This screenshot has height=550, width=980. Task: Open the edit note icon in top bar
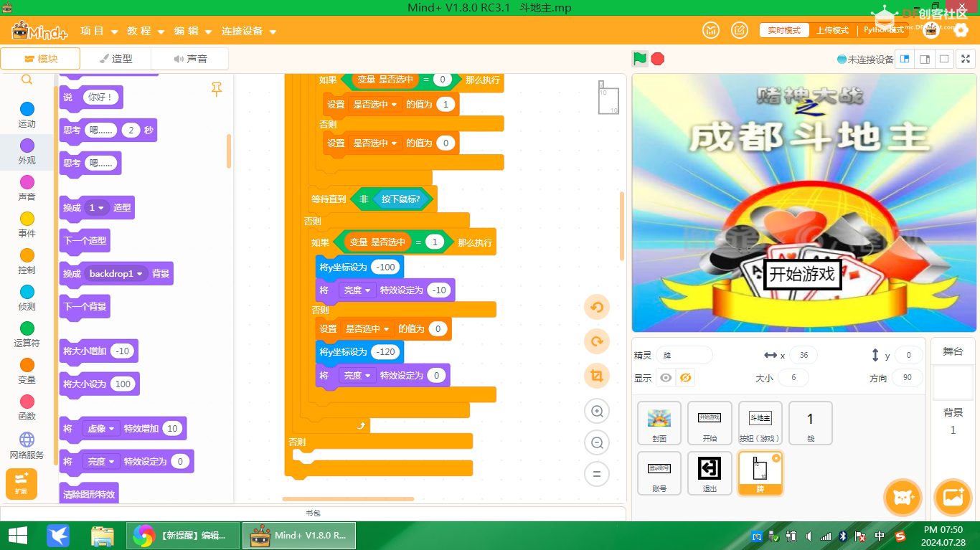point(739,30)
